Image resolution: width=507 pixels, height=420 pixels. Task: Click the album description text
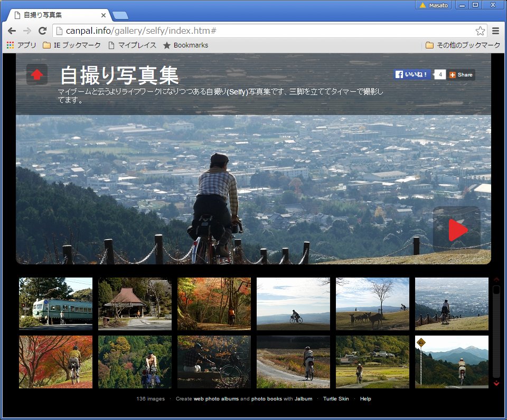click(220, 96)
